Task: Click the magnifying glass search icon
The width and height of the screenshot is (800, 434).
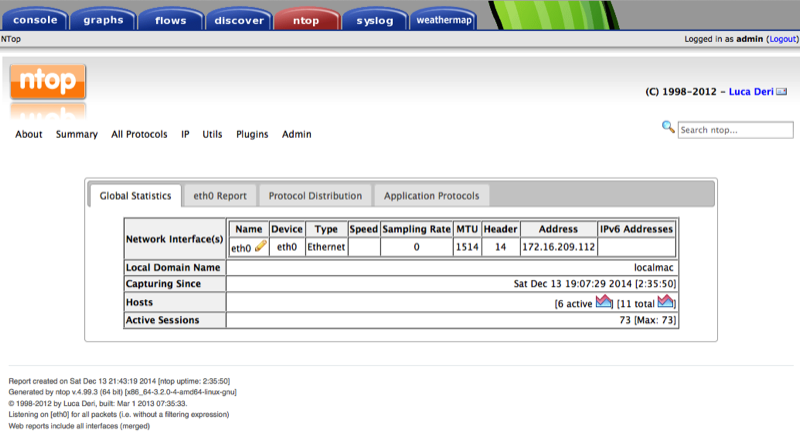Action: pyautogui.click(x=668, y=127)
